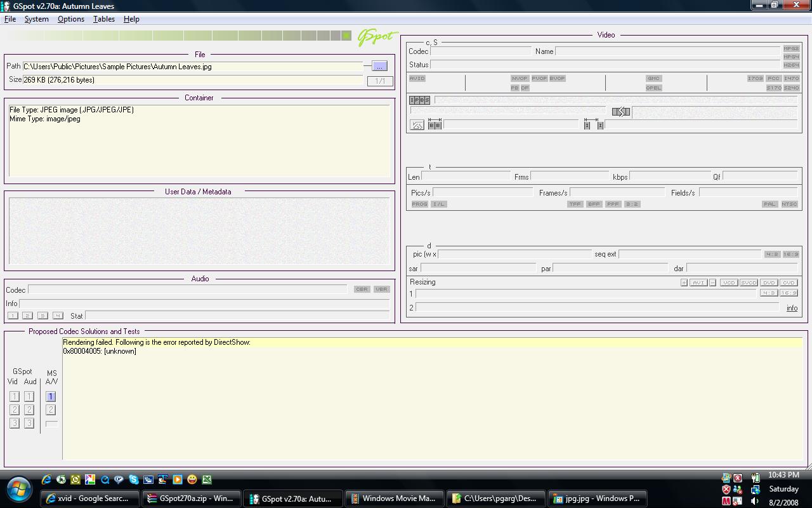
Task: Click the audio Codec field
Action: pos(187,290)
